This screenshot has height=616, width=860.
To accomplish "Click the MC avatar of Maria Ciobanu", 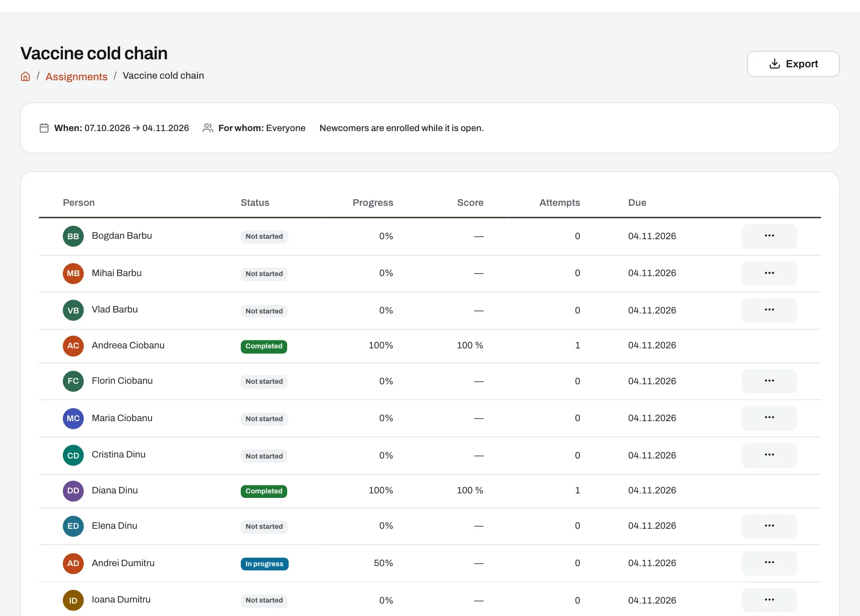I will click(x=73, y=419).
